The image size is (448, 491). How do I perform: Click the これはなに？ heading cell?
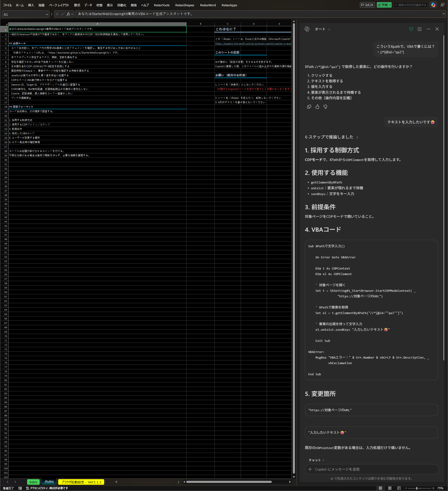[x=228, y=29]
